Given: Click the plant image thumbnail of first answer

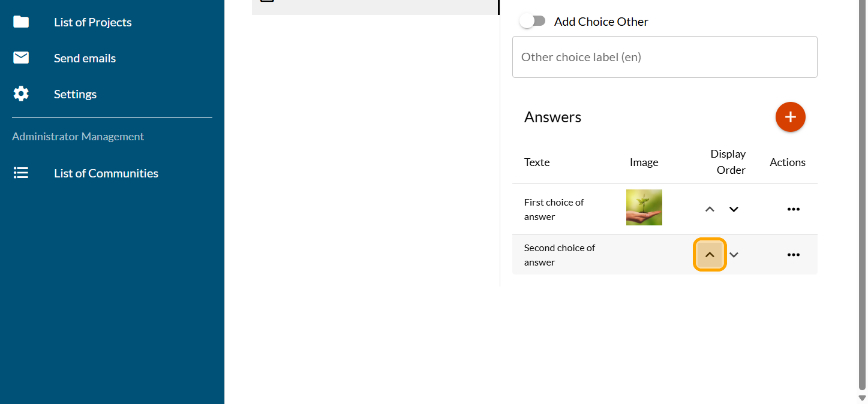Looking at the screenshot, I should click(x=644, y=207).
